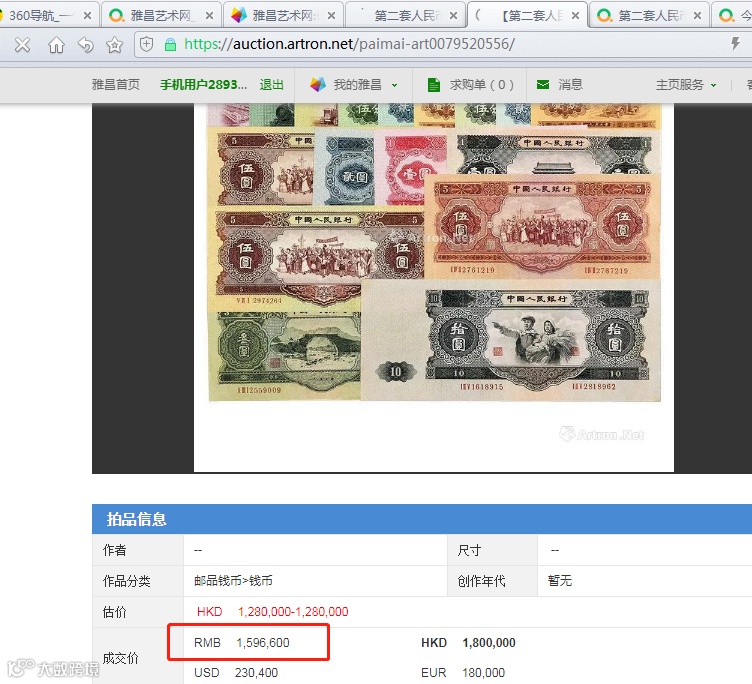Screen dimensions: 752x684
Task: Click USD 230,400 sale price
Action: click(236, 672)
